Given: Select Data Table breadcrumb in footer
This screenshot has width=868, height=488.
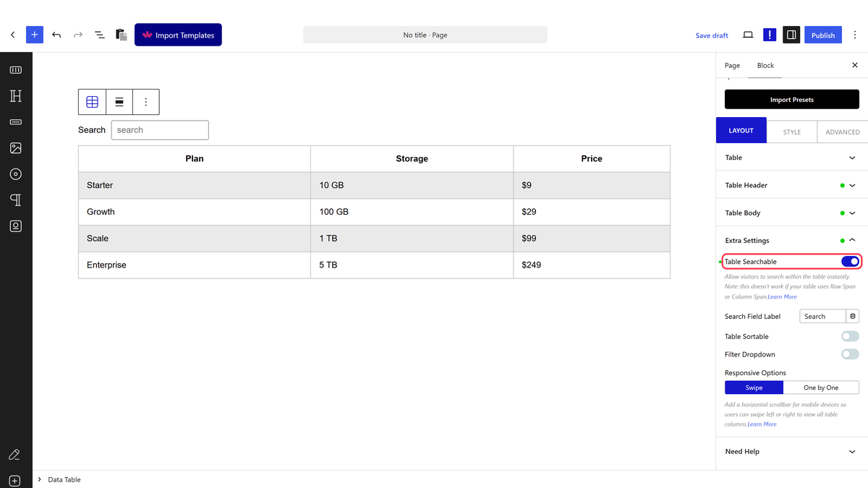Looking at the screenshot, I should (x=64, y=479).
